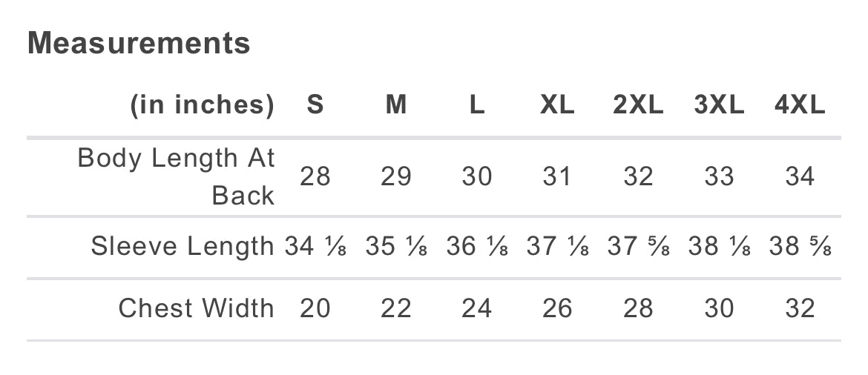Select chest width value 26 for XL

557,308
